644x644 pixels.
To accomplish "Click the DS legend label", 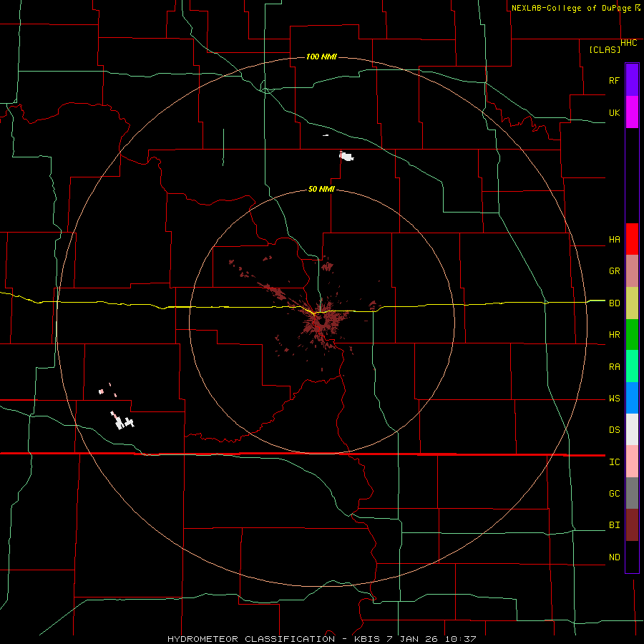I will pyautogui.click(x=615, y=430).
